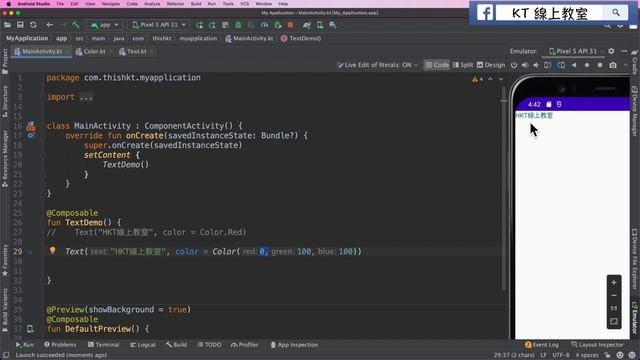Select the Pixel 5 API 31 emulator tab

[x=574, y=51]
